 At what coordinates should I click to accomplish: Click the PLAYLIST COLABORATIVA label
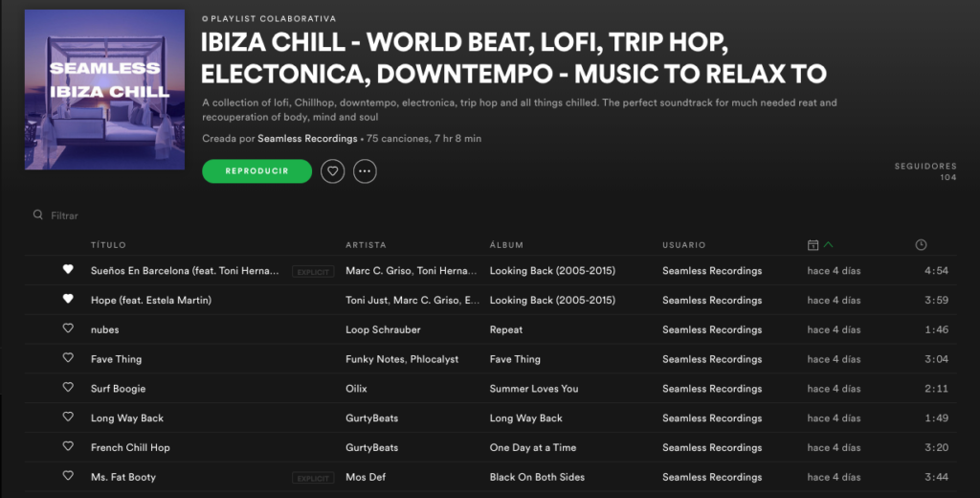tap(273, 19)
